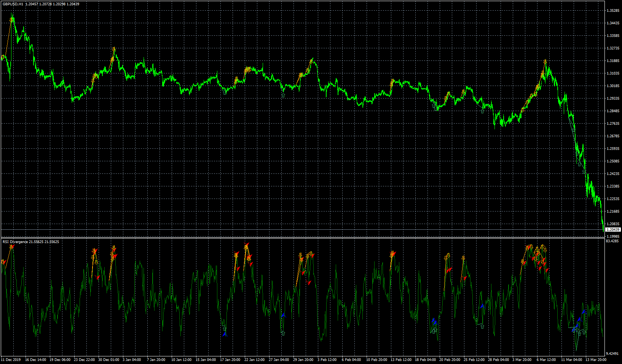The width and height of the screenshot is (622, 364).
Task: Click the 1.25935 price scale label
Action: pos(613,149)
